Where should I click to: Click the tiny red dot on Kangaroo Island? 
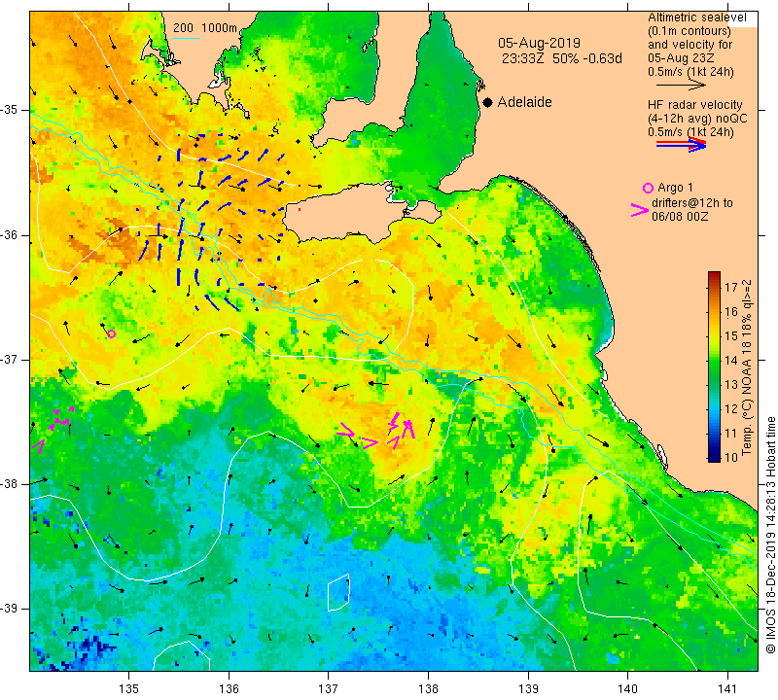tap(300, 209)
